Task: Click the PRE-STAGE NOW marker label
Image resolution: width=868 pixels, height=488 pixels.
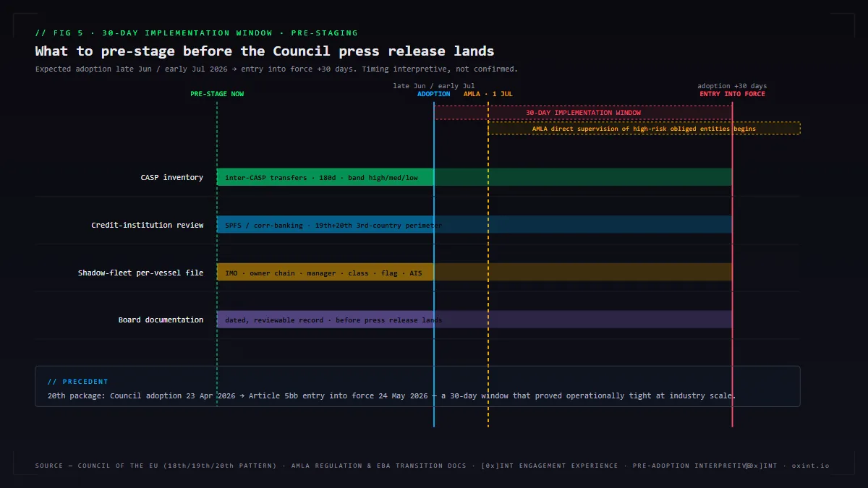Action: [217, 94]
